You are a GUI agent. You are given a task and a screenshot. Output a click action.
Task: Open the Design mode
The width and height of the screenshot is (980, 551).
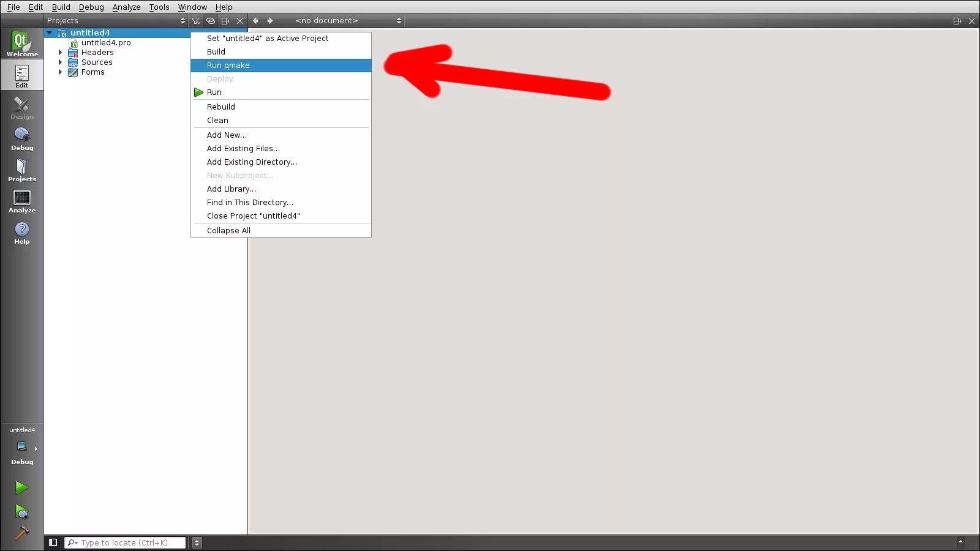click(22, 108)
